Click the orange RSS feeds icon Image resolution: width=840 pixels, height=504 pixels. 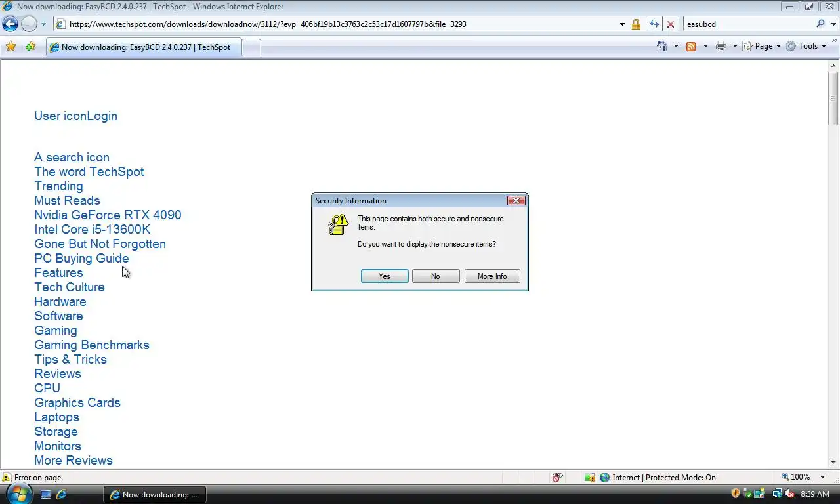(x=691, y=46)
